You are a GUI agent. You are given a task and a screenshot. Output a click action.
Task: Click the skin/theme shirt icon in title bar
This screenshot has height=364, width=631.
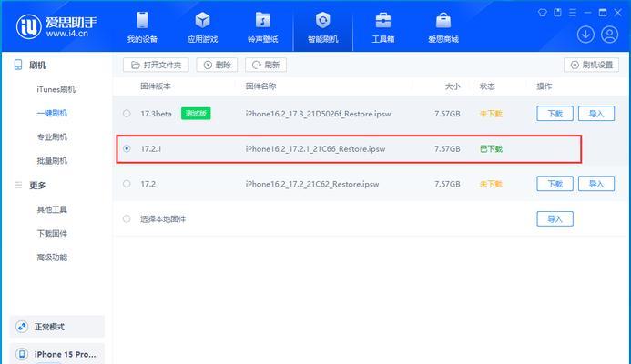tap(543, 13)
